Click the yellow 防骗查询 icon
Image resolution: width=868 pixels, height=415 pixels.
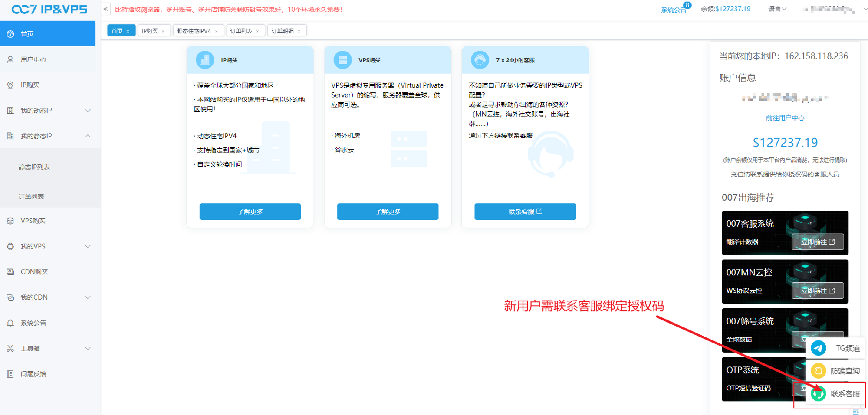click(x=818, y=371)
